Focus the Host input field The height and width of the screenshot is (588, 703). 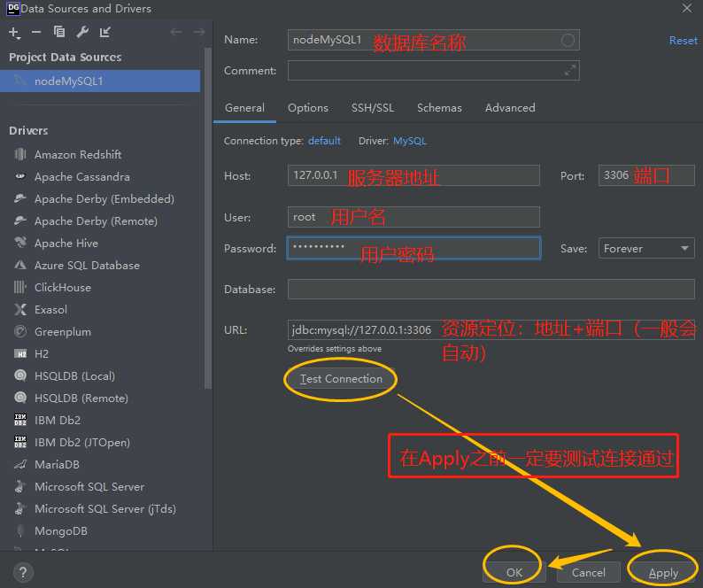[413, 175]
